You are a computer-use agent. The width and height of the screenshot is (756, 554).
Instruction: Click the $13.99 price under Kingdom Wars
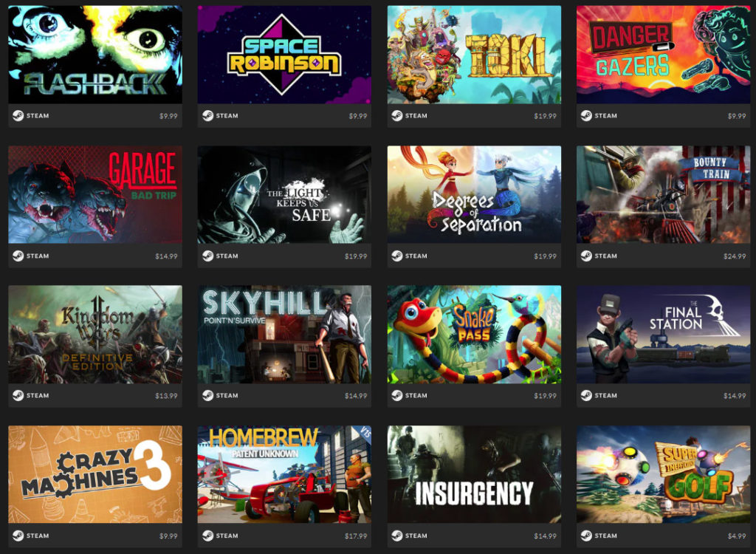tap(166, 396)
